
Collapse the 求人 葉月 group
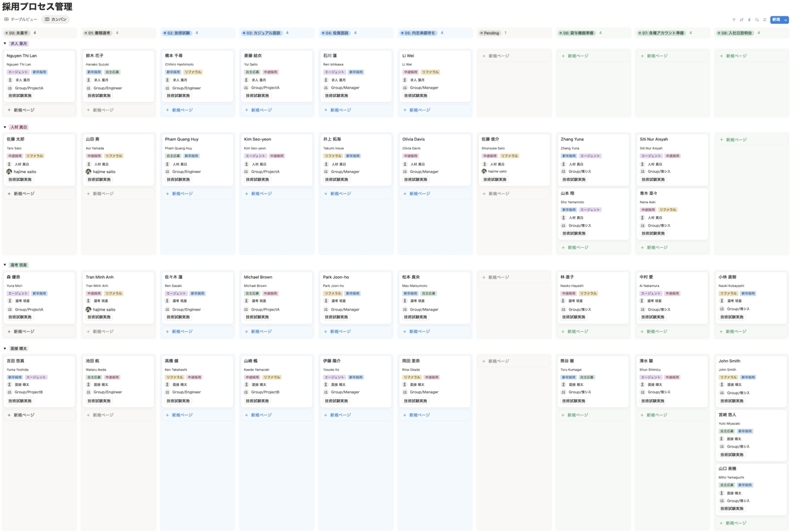(5, 44)
